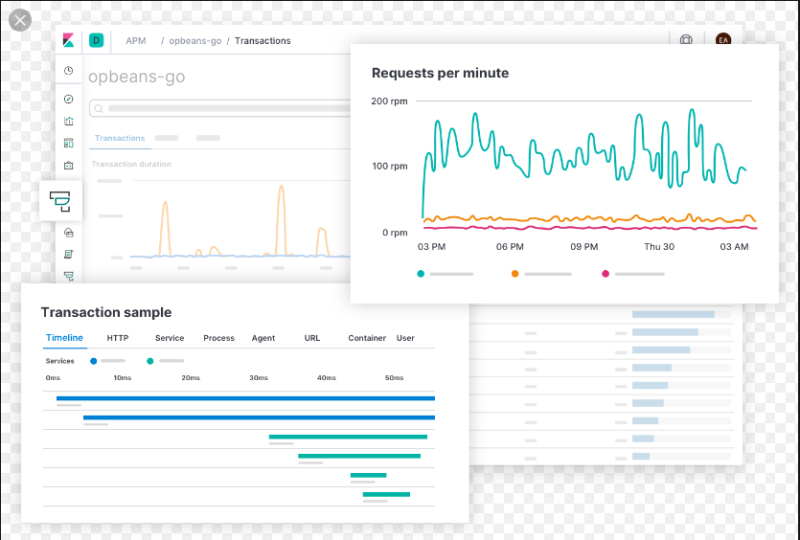Go to opbeans-go breadcrumb link

pyautogui.click(x=194, y=41)
